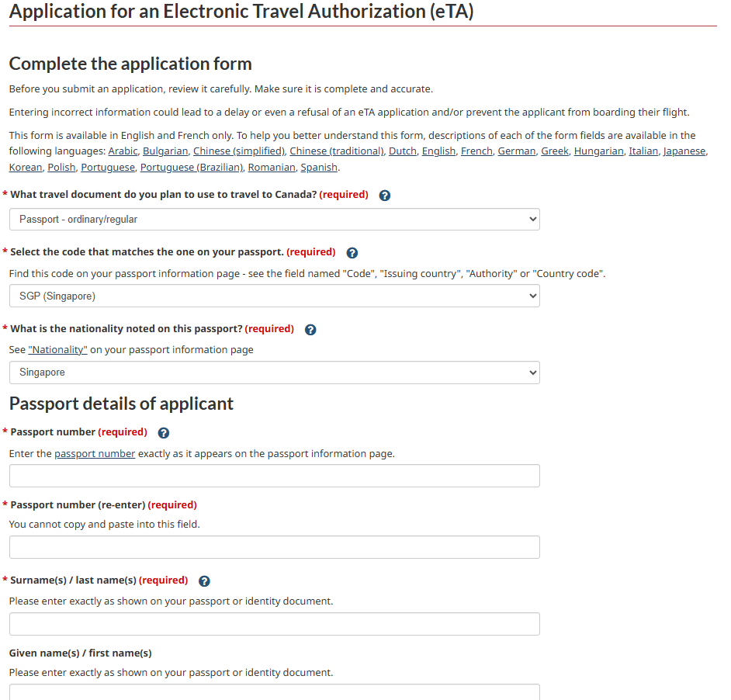Click the "Nationality" help link
The width and height of the screenshot is (731, 700).
click(x=57, y=349)
